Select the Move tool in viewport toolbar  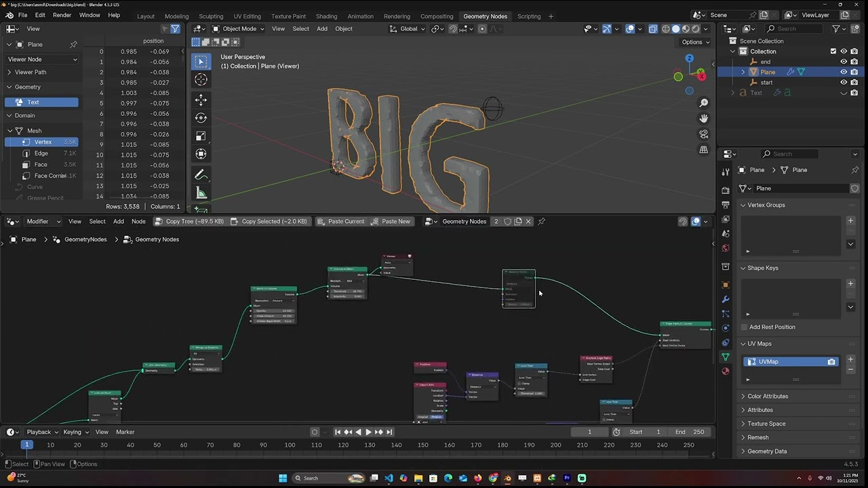click(201, 100)
